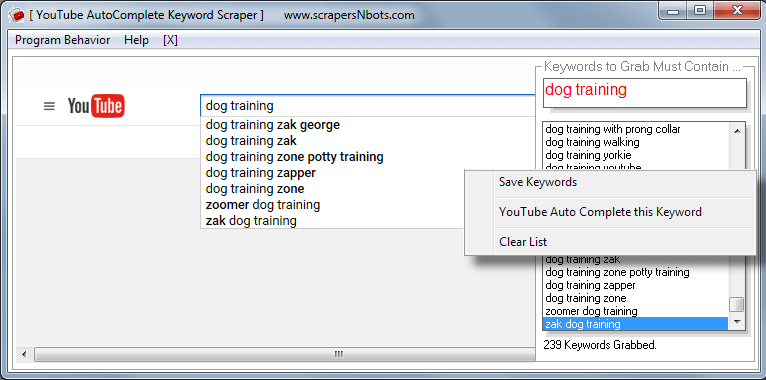Select suggestion 'dog training zone'
Screen dimensions: 766x380
(x=255, y=189)
